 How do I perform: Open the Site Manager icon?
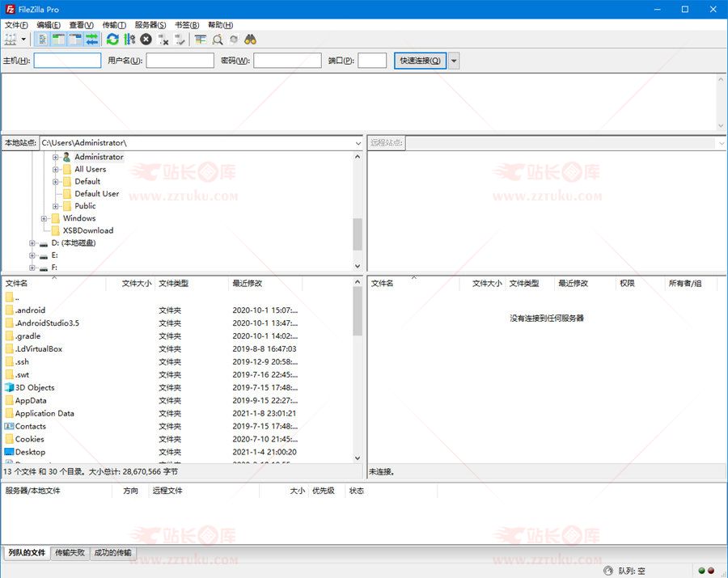pyautogui.click(x=11, y=39)
